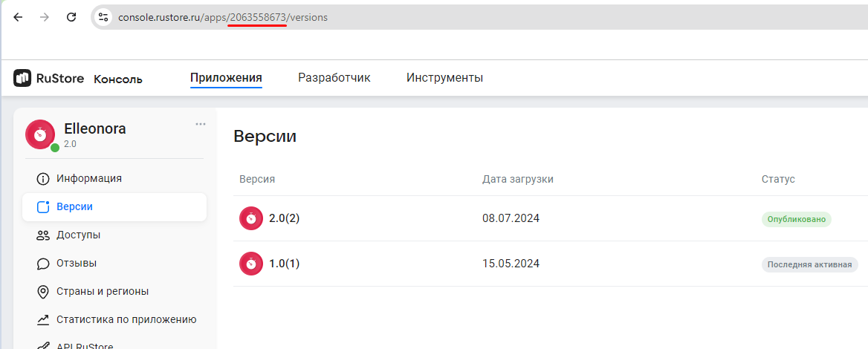Open site info icon in address bar
This screenshot has width=868, height=349.
[x=103, y=17]
